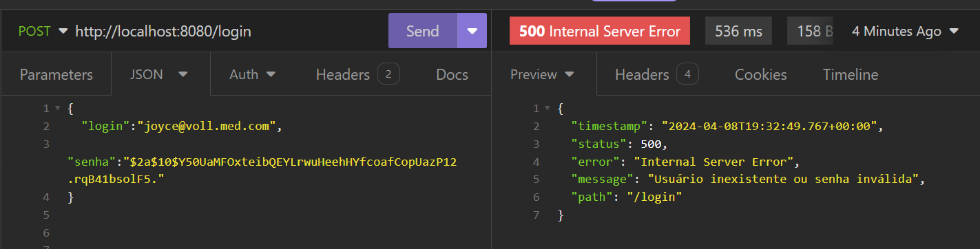Open the Parameters tab
Screen dimensions: 980x249
pos(56,74)
